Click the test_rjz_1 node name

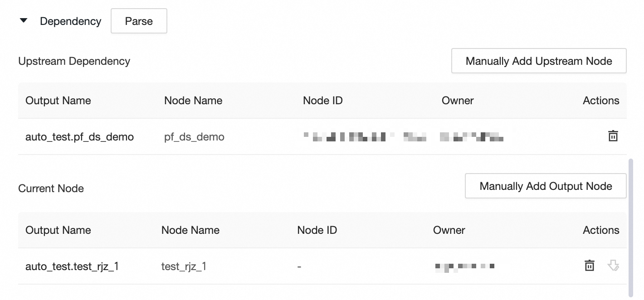[184, 266]
